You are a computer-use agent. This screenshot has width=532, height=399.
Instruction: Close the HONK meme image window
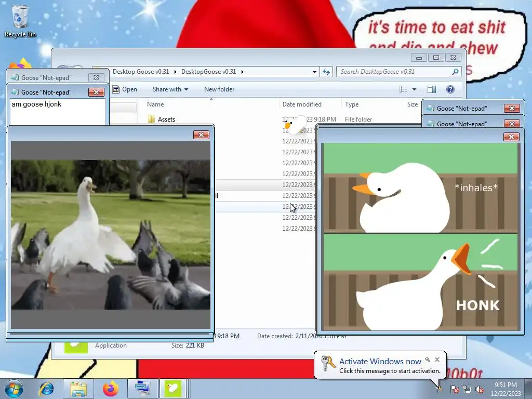click(x=512, y=137)
